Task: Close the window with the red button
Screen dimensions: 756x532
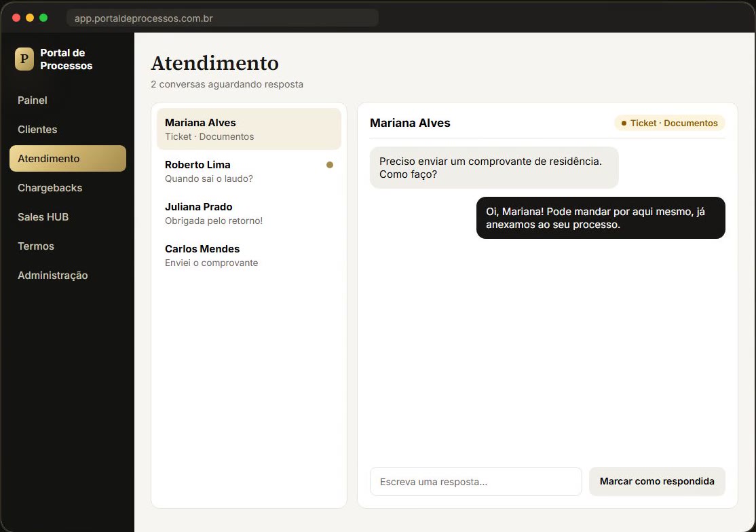Action: click(16, 18)
